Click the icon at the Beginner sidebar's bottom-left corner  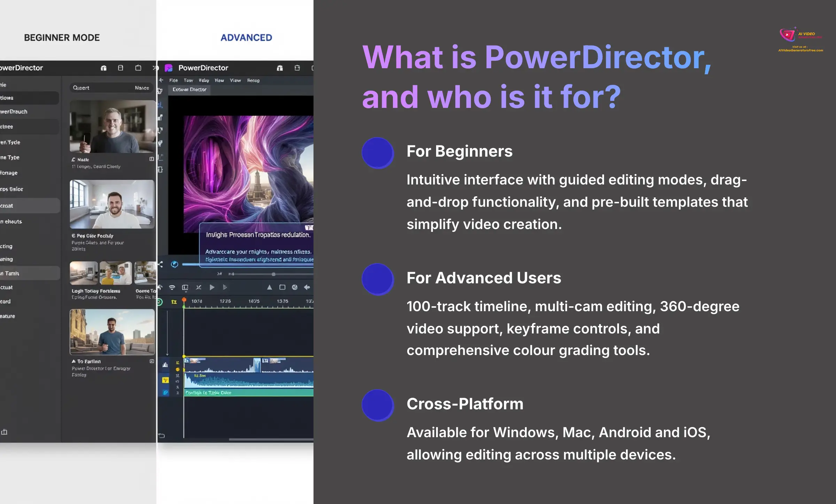4,432
